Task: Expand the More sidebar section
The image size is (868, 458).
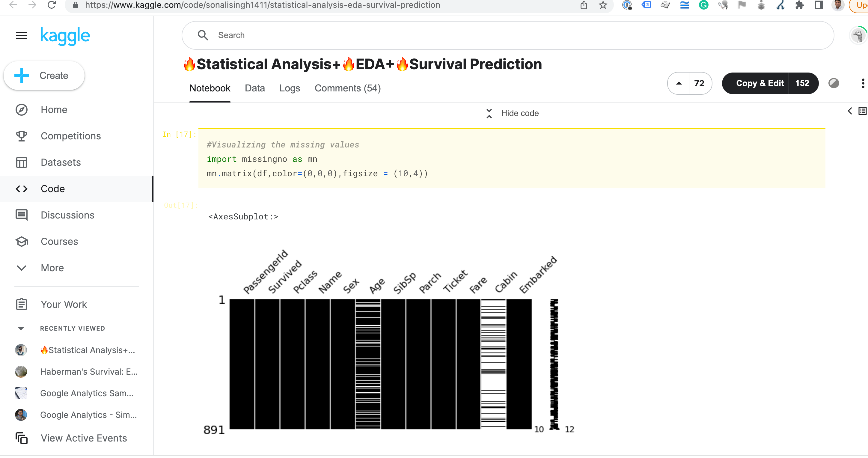Action: [x=21, y=268]
